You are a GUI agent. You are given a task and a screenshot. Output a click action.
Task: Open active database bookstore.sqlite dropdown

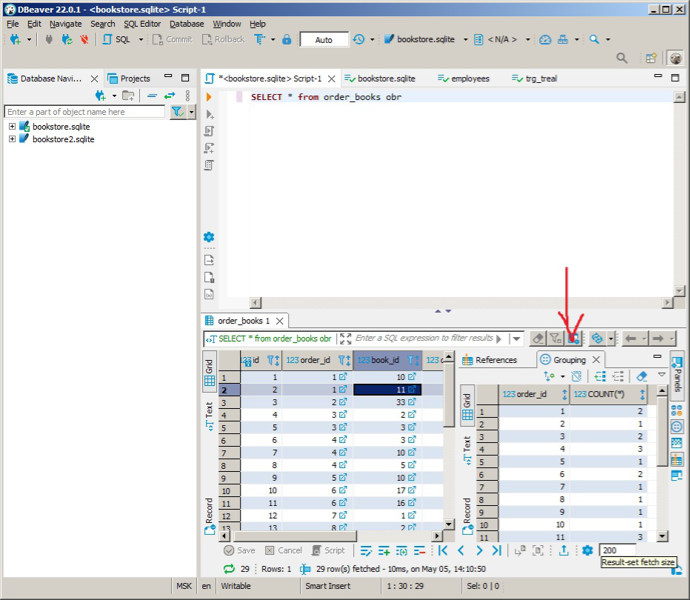click(x=466, y=40)
